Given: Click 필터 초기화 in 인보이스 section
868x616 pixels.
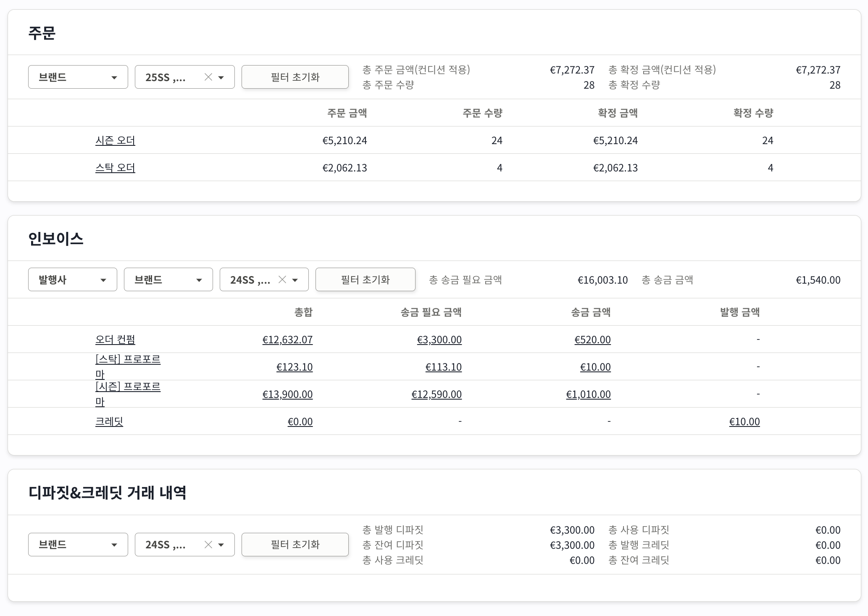Looking at the screenshot, I should pos(365,279).
